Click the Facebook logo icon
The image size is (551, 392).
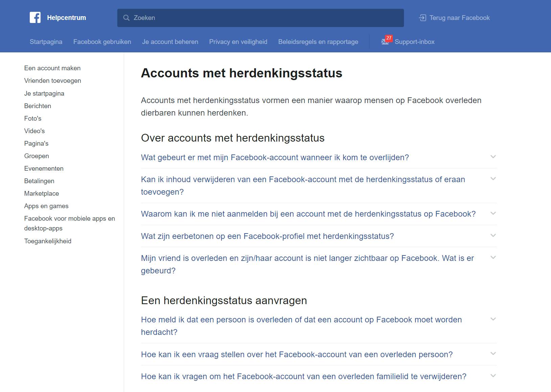(35, 18)
